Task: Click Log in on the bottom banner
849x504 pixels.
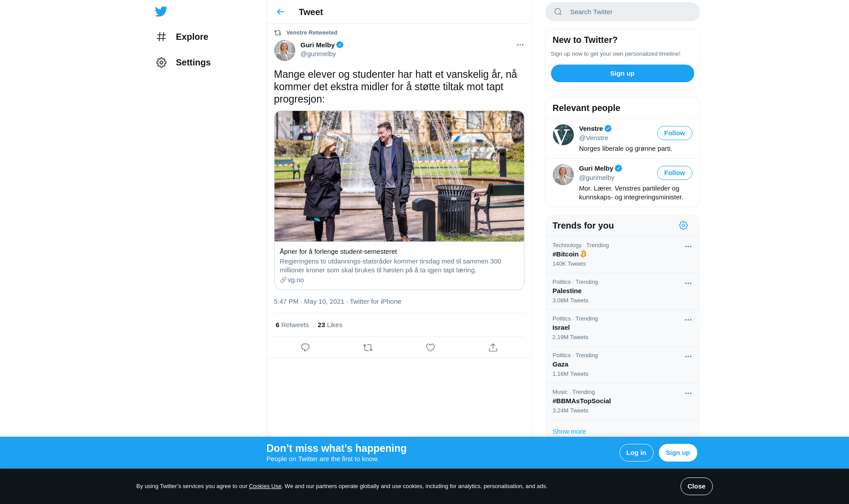Action: point(636,453)
